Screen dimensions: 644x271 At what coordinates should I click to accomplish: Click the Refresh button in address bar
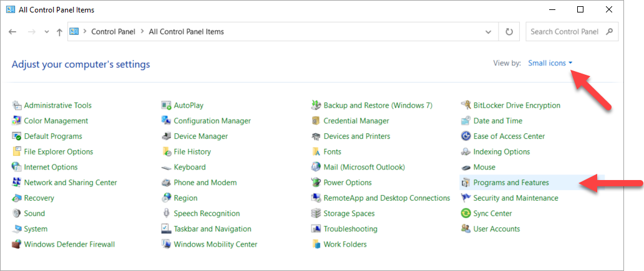[510, 32]
